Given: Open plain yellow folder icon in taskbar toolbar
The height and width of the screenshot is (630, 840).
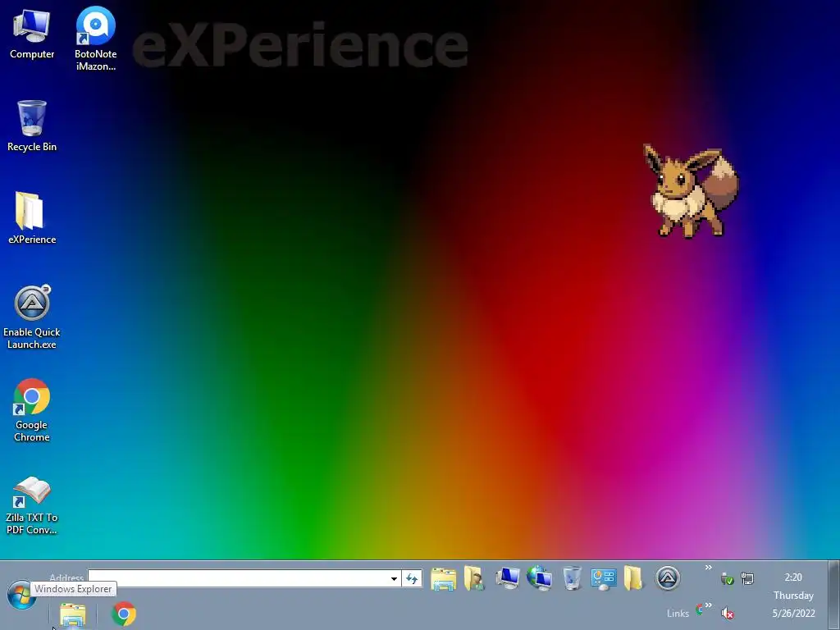Looking at the screenshot, I should pos(633,578).
